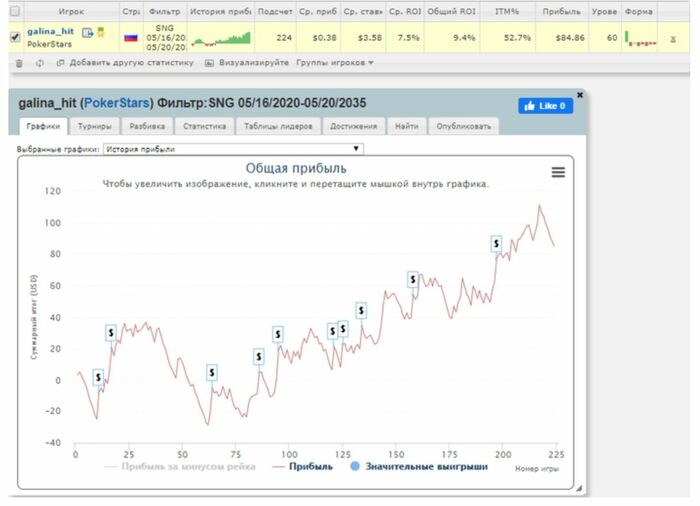Image resolution: width=700 pixels, height=506 pixels.
Task: Switch to the Найти tab
Action: (407, 126)
